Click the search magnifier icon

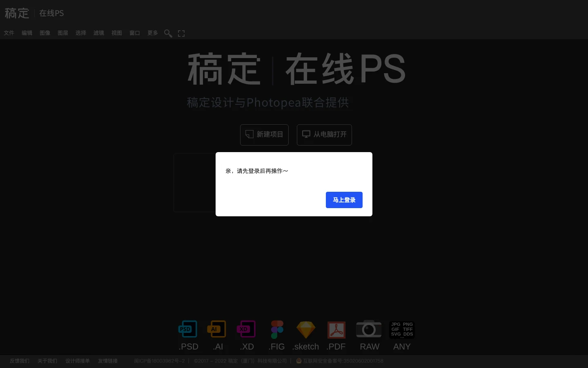pyautogui.click(x=168, y=34)
